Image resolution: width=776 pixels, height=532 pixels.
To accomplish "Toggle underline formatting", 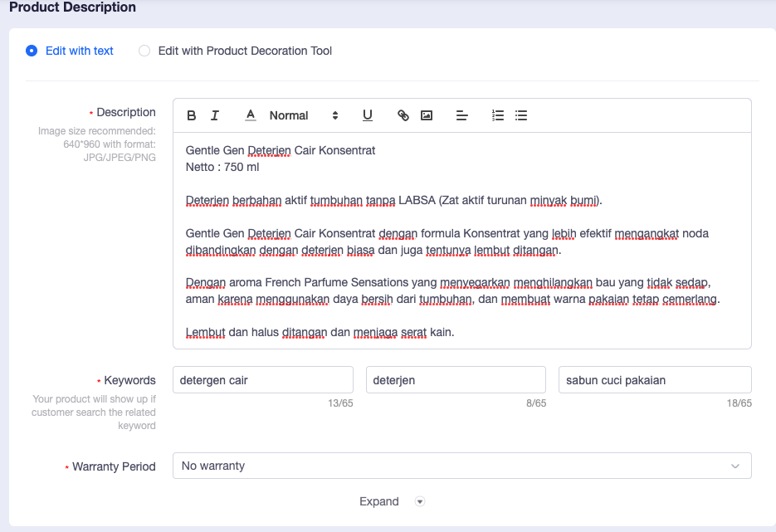I will tap(367, 116).
